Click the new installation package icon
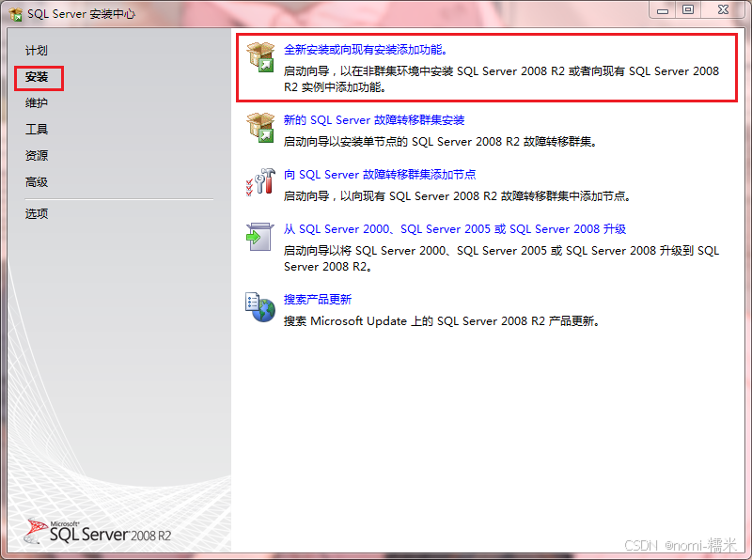The height and width of the screenshot is (560, 752). tap(260, 57)
